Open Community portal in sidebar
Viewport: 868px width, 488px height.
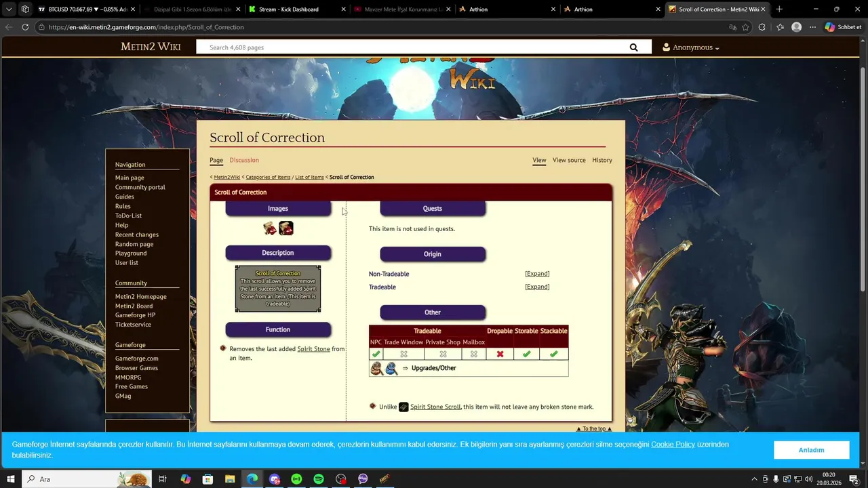(140, 187)
